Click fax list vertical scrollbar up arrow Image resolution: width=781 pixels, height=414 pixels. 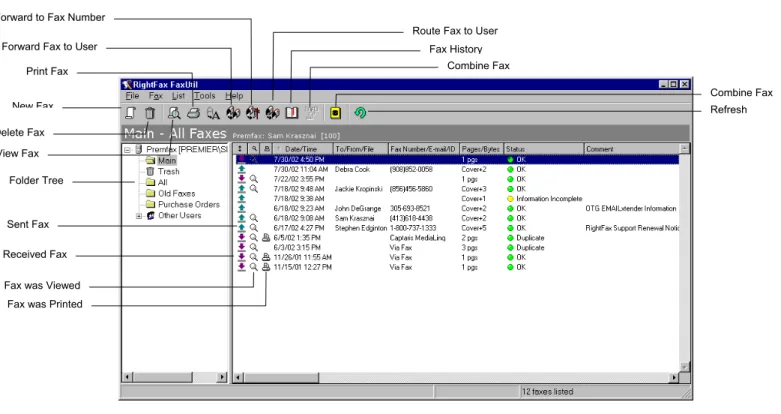(x=684, y=149)
